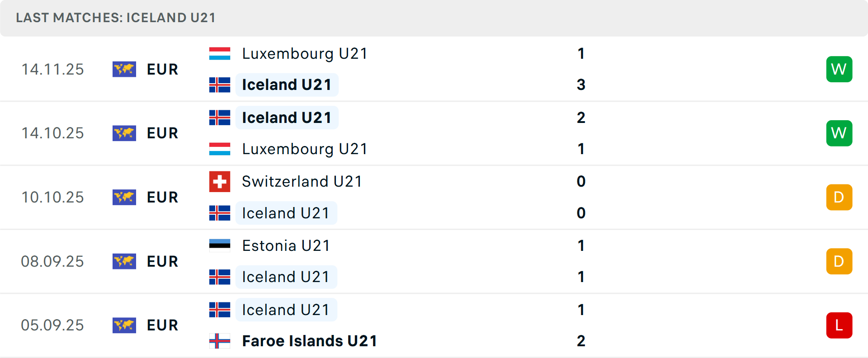Click the 05.09.25 match date

tap(52, 325)
